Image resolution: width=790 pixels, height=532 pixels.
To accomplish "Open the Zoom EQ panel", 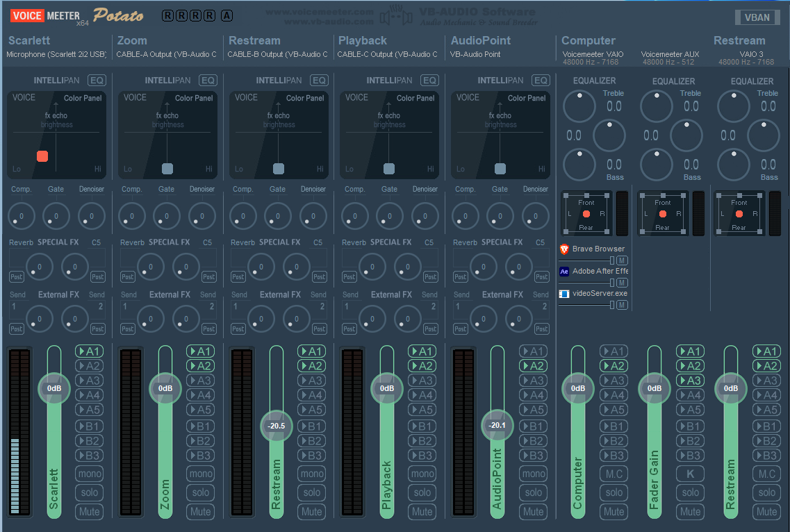I will (x=208, y=80).
